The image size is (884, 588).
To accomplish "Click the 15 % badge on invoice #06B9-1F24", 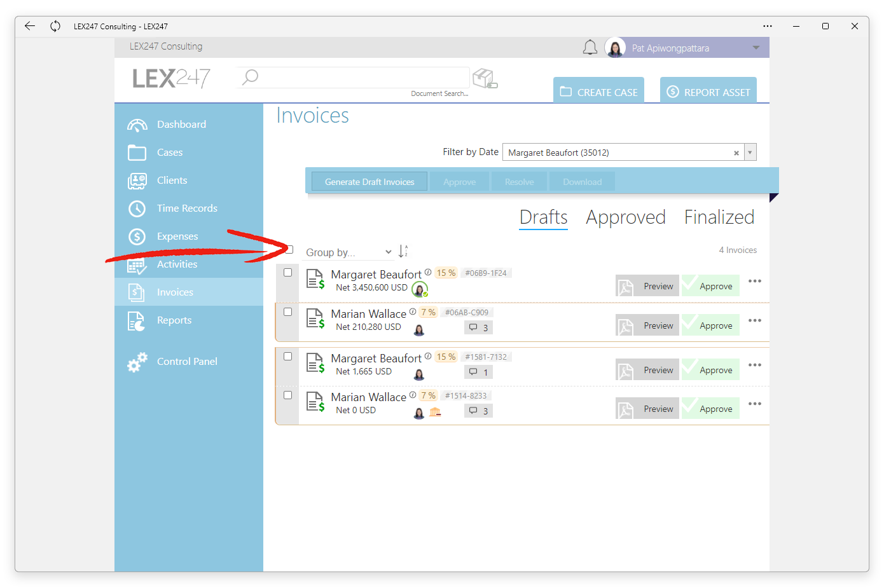I will click(446, 273).
